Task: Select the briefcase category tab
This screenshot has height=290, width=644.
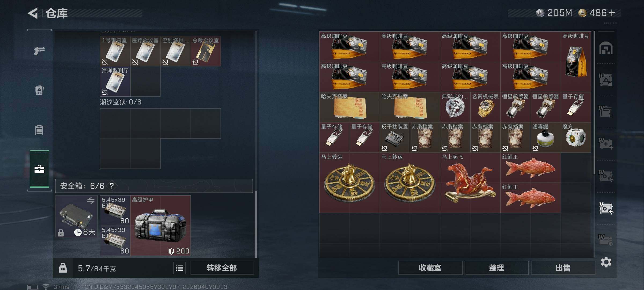Action: [x=39, y=169]
